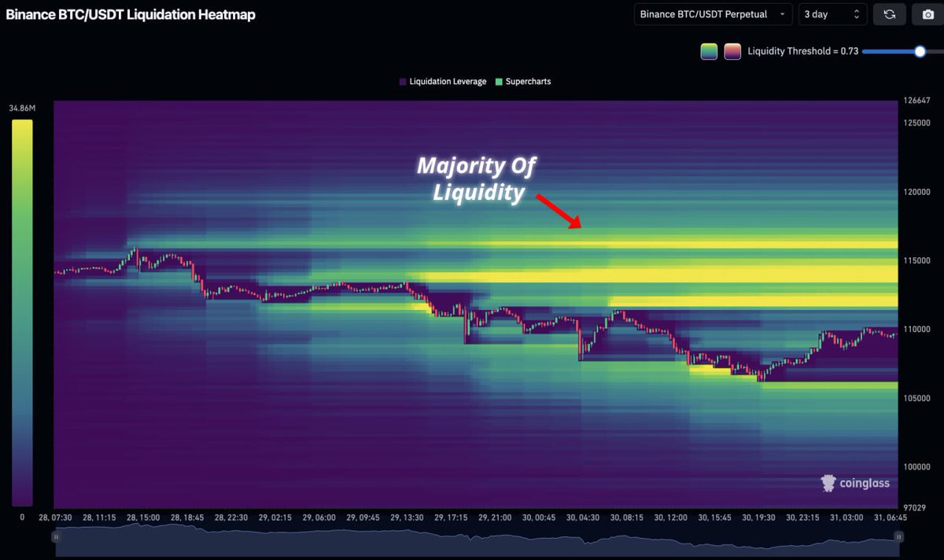Click the 125000 price axis label

(916, 123)
